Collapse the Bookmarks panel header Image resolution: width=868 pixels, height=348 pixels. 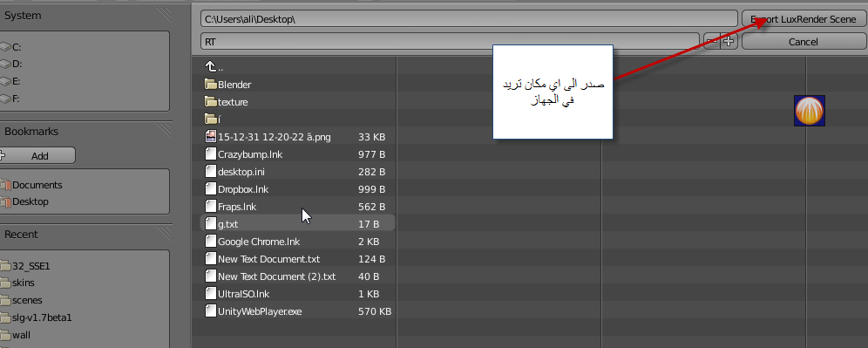point(85,132)
